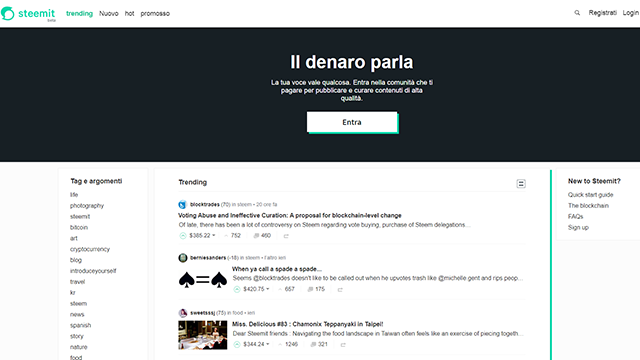Image resolution: width=640 pixels, height=360 pixels.
Task: Toggle the Trending list layout icon
Action: pos(521,184)
